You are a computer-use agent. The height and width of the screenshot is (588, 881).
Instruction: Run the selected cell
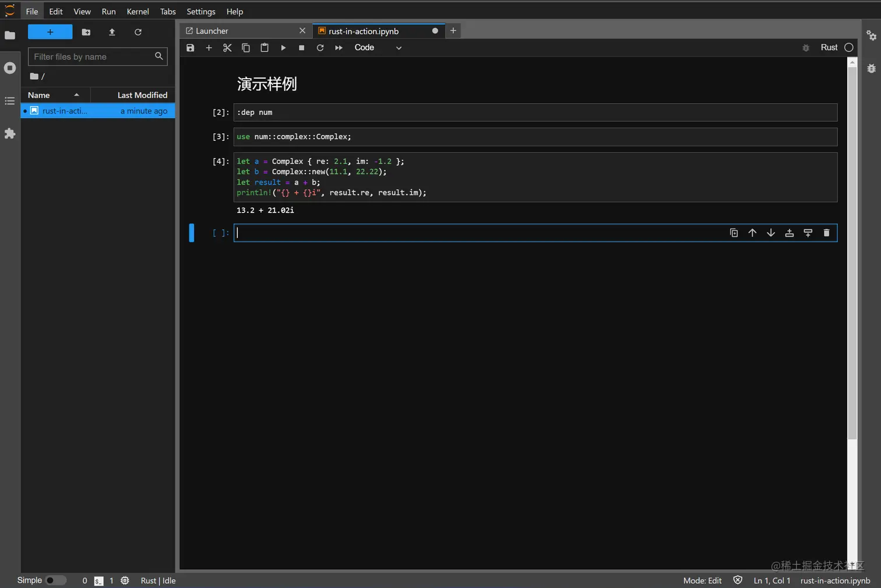[x=283, y=48]
